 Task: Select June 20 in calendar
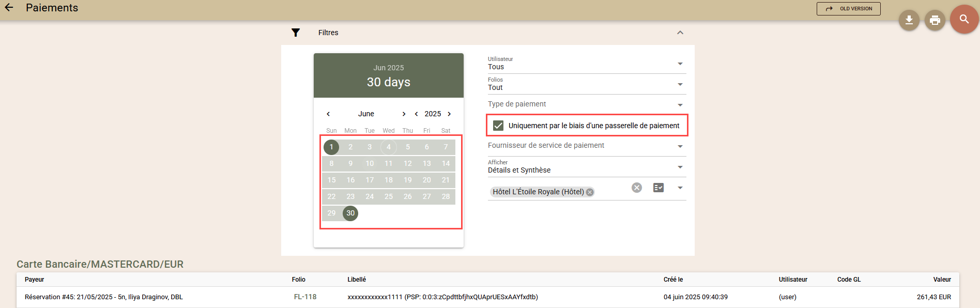427,180
